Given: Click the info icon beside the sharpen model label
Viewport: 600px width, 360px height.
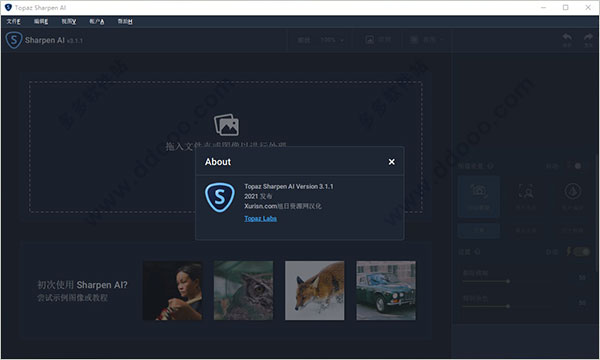Looking at the screenshot, I should coord(491,166).
